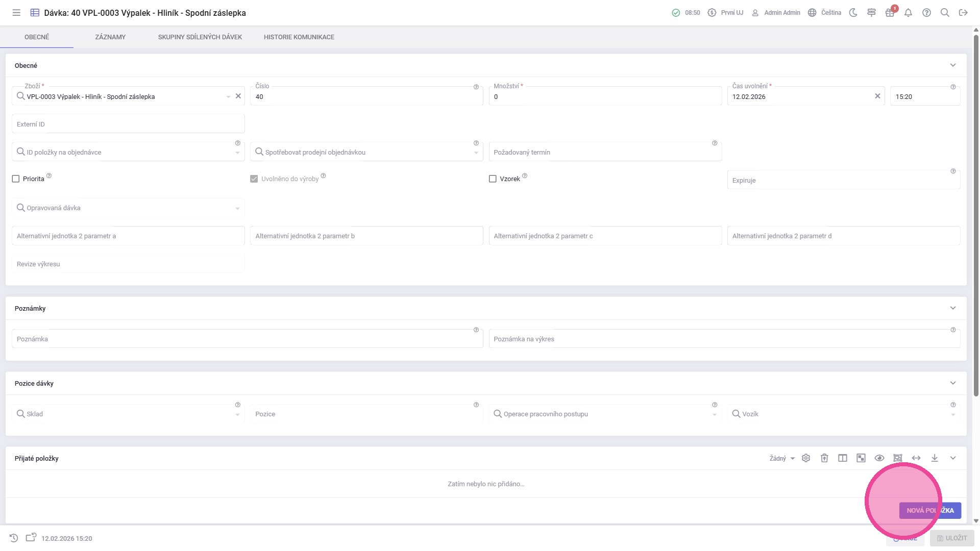The width and height of the screenshot is (980, 551).
Task: Open the Historie komunikace tab
Action: 299,37
